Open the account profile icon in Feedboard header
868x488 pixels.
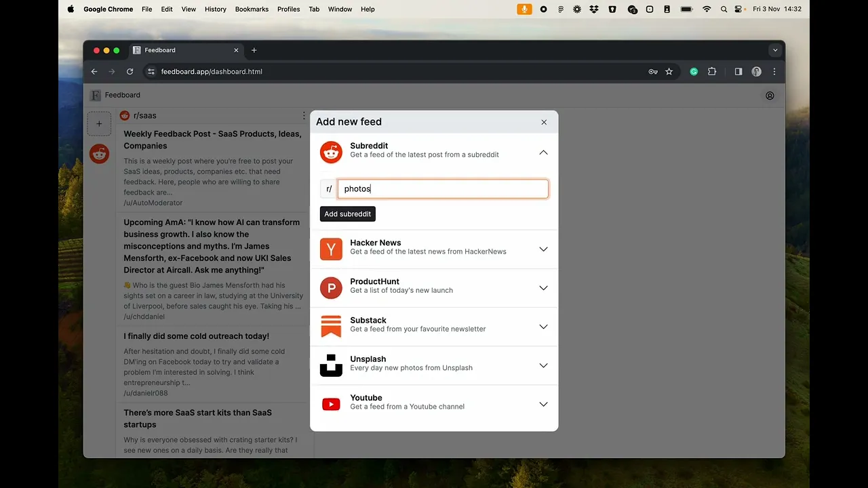pos(770,96)
